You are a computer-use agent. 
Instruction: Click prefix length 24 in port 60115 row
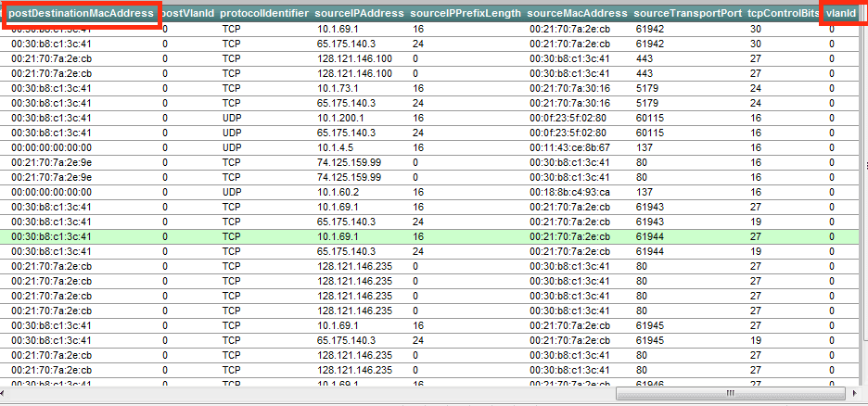[418, 133]
